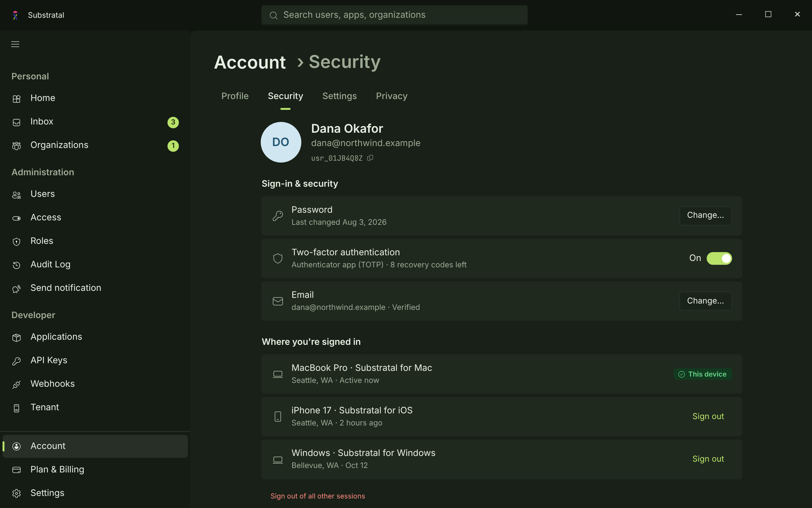Viewport: 812px width, 508px height.
Task: Click the Settings gear icon in sidebar
Action: pyautogui.click(x=16, y=493)
